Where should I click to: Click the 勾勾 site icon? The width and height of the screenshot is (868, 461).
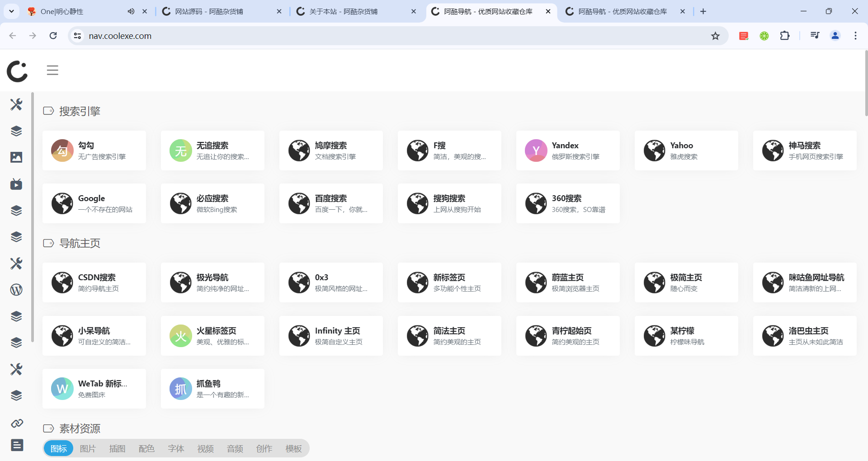tap(62, 151)
